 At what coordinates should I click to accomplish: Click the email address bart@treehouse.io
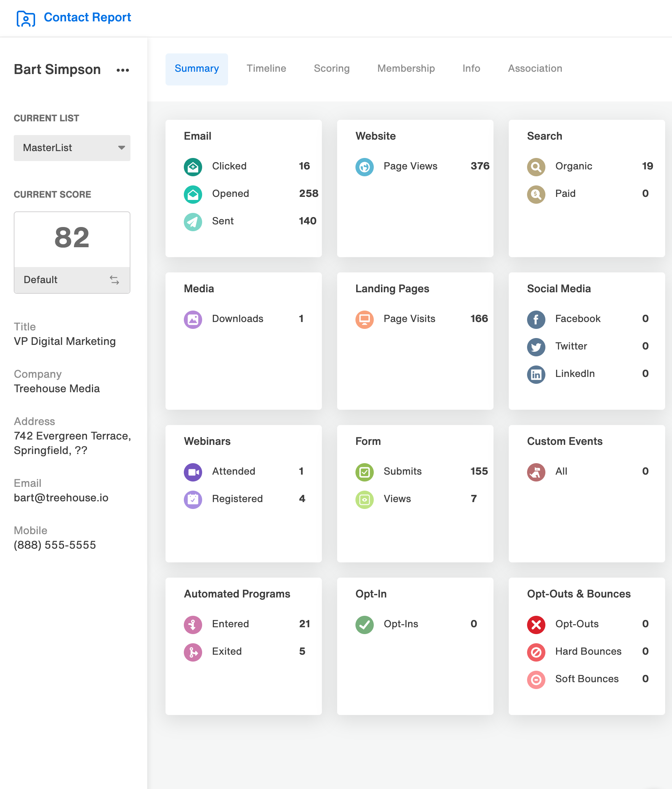click(x=61, y=498)
